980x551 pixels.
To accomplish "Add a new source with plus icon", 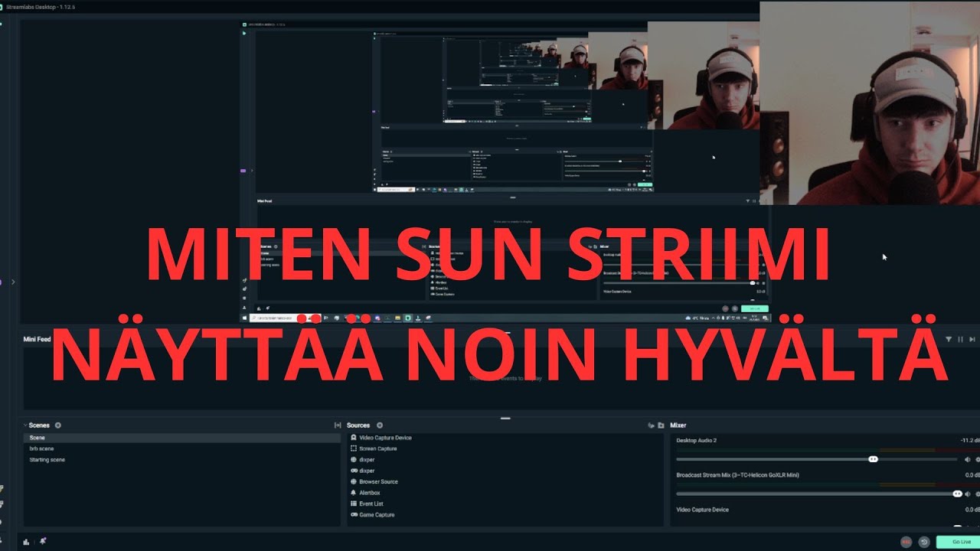I will tap(380, 425).
